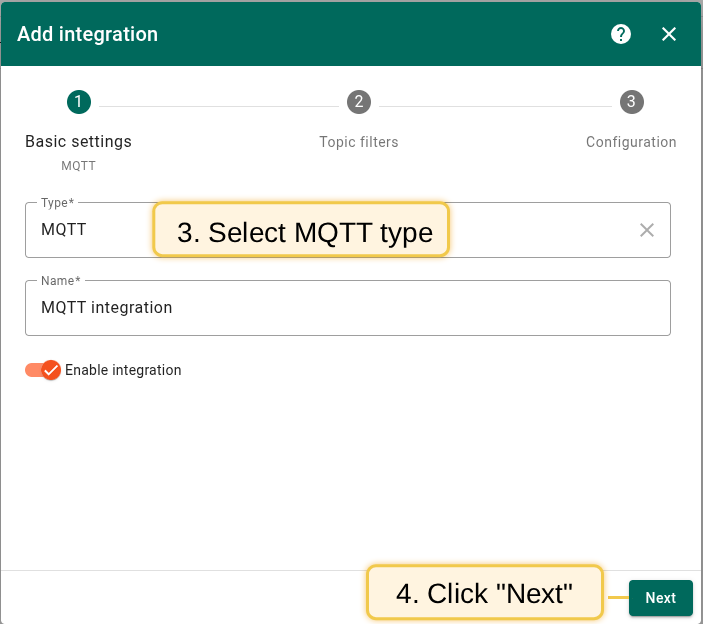The image size is (703, 624).
Task: Open the Type dropdown field
Action: (x=540, y=230)
